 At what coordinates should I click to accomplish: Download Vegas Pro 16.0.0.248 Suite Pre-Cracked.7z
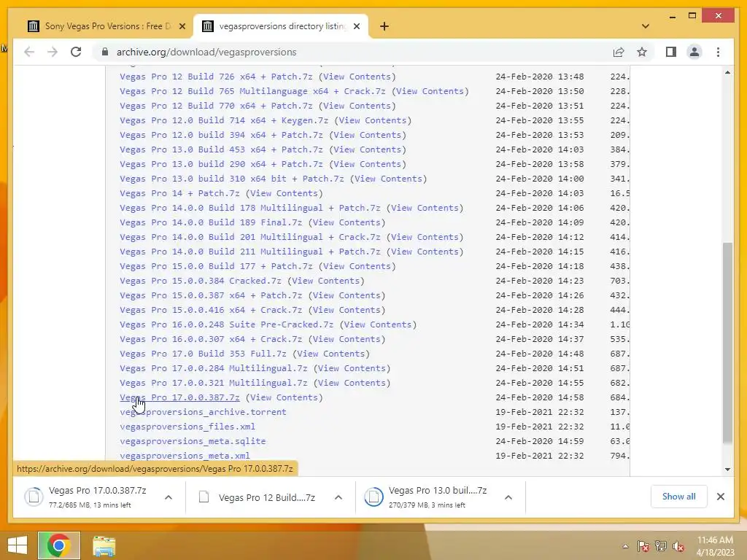pyautogui.click(x=226, y=324)
